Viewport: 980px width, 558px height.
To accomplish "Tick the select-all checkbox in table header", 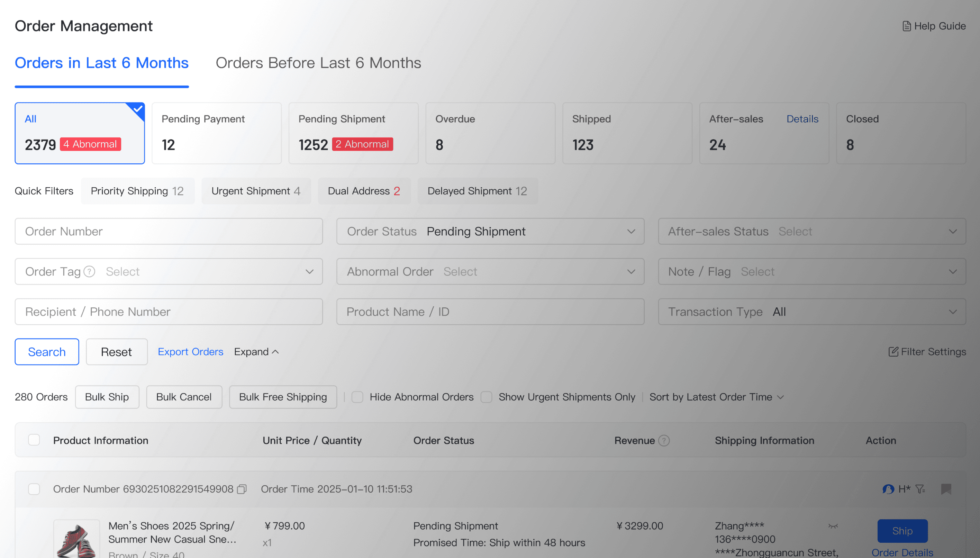I will tap(34, 440).
